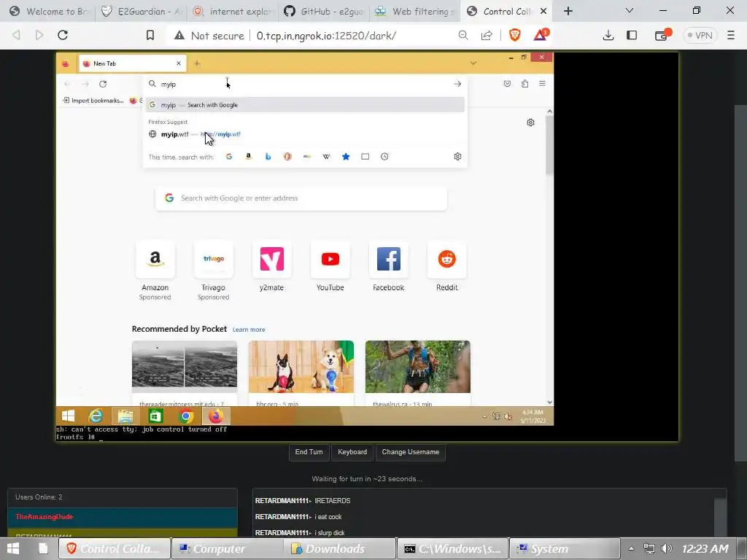The width and height of the screenshot is (747, 560).
Task: Switch to the Web filtering tab
Action: click(x=416, y=11)
